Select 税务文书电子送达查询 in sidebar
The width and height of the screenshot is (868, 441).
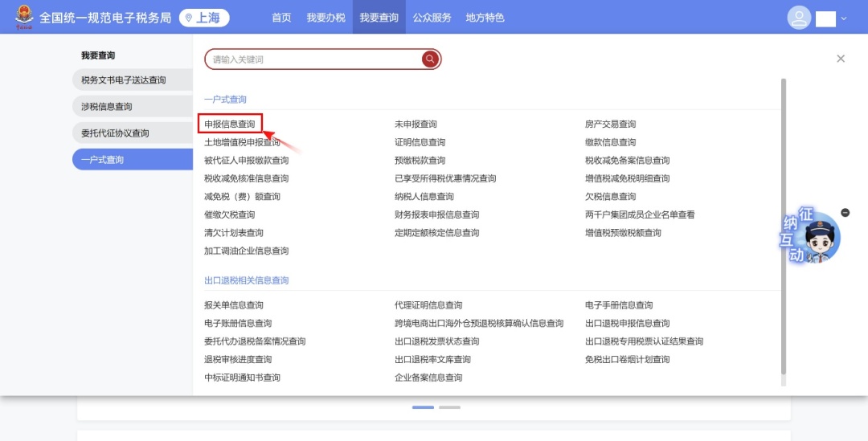click(124, 80)
